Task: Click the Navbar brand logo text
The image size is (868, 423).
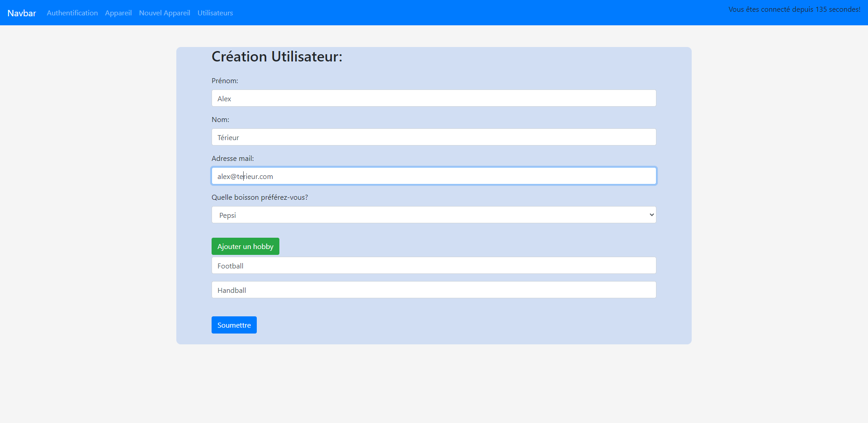Action: coord(22,13)
